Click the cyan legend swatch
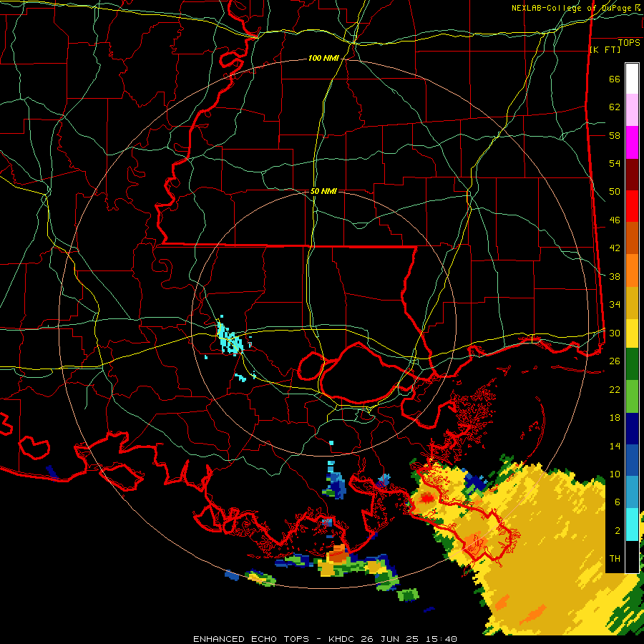Image resolution: width=644 pixels, height=644 pixels. point(632,525)
